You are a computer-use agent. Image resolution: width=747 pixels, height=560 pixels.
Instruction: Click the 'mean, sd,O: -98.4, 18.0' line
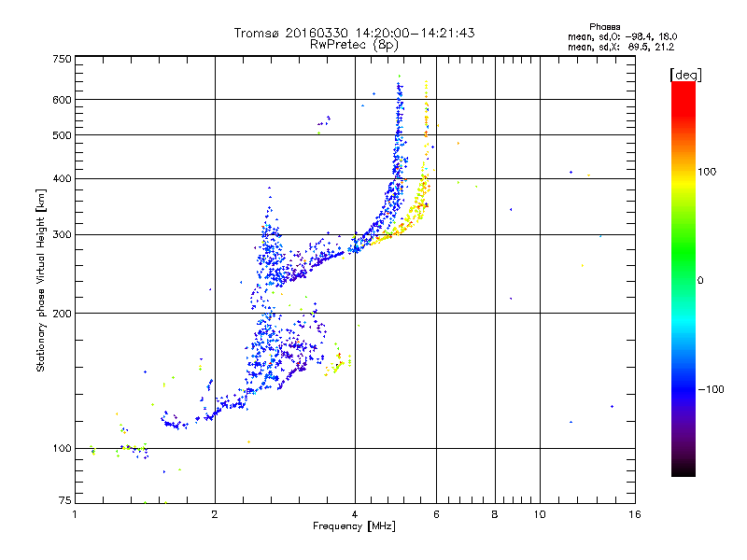[622, 36]
